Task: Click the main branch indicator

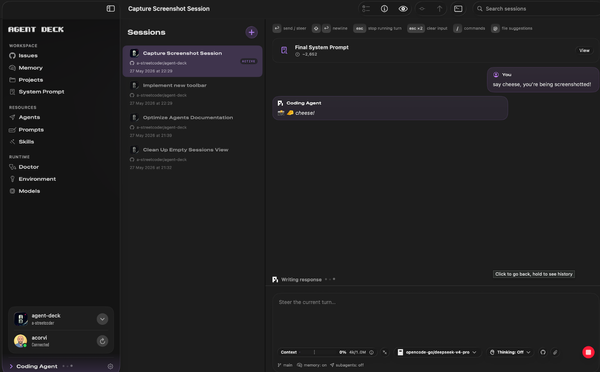Action: point(285,365)
